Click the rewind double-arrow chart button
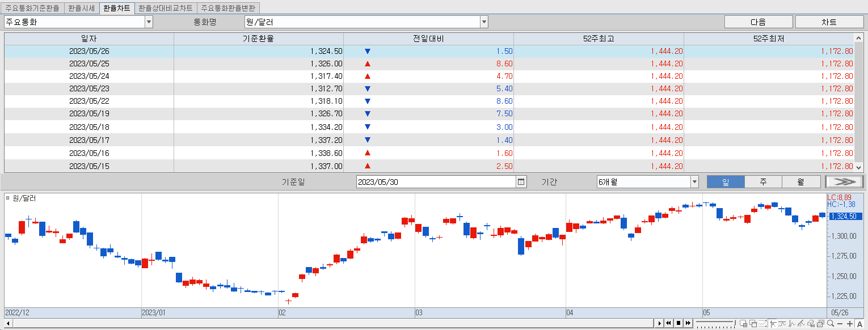Screen dimensions: 868x330 coord(668,323)
